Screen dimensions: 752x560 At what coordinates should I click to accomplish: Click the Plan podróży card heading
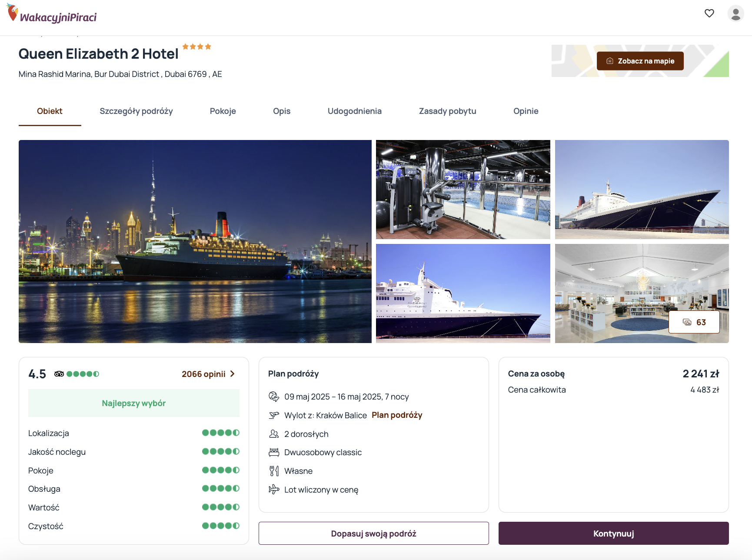click(293, 374)
